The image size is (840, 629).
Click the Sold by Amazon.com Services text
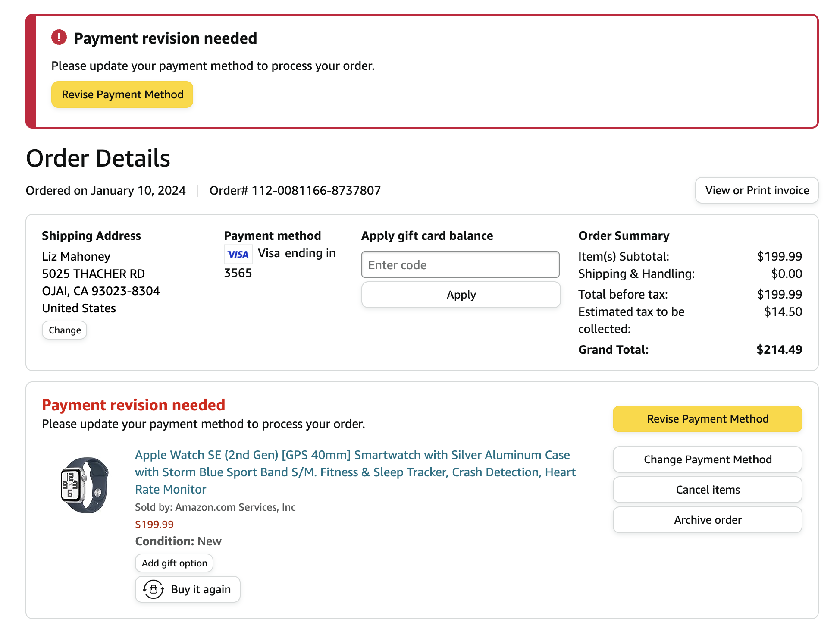[215, 507]
